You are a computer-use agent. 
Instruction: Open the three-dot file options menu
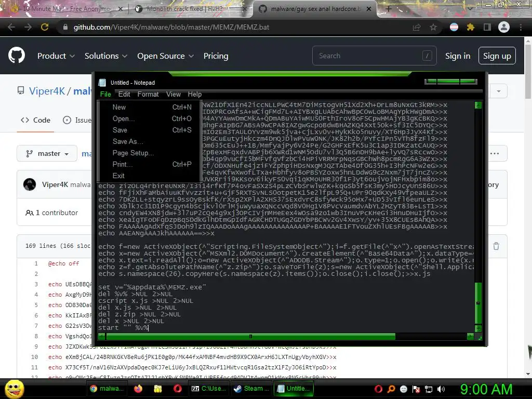pyautogui.click(x=495, y=153)
